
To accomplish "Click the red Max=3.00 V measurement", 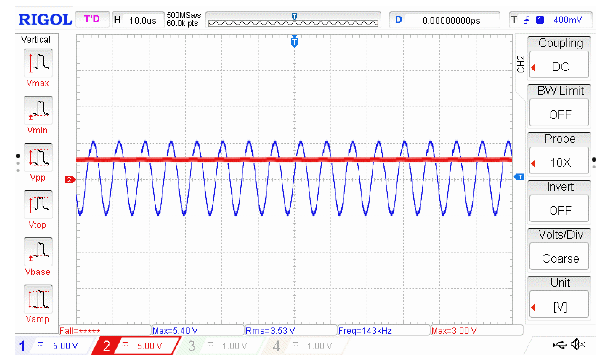I will (477, 330).
